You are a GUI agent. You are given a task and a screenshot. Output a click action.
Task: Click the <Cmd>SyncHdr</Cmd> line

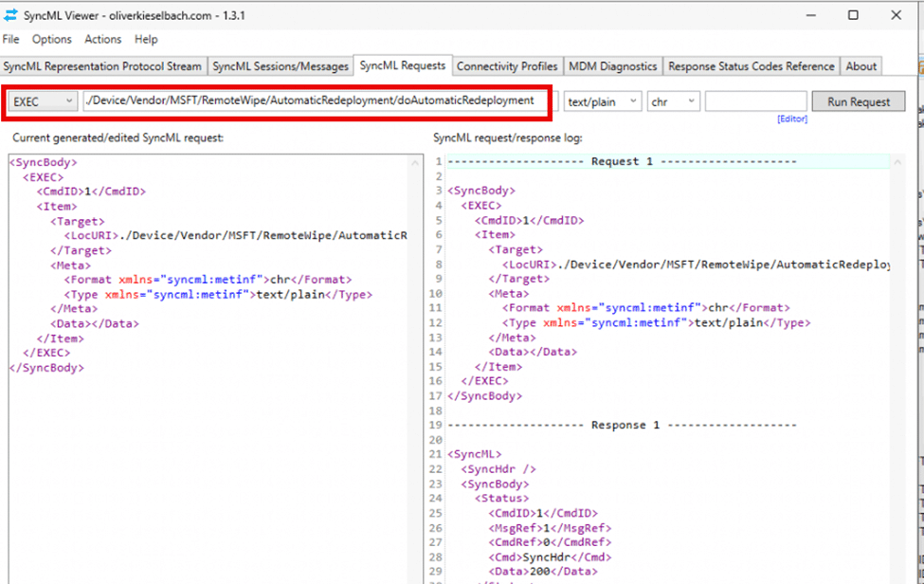[x=550, y=557]
